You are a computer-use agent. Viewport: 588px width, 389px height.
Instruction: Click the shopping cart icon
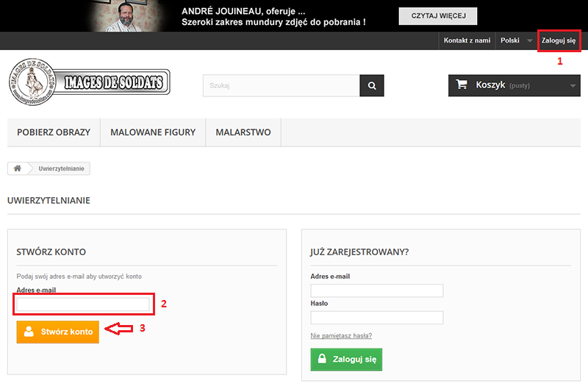[x=462, y=85]
